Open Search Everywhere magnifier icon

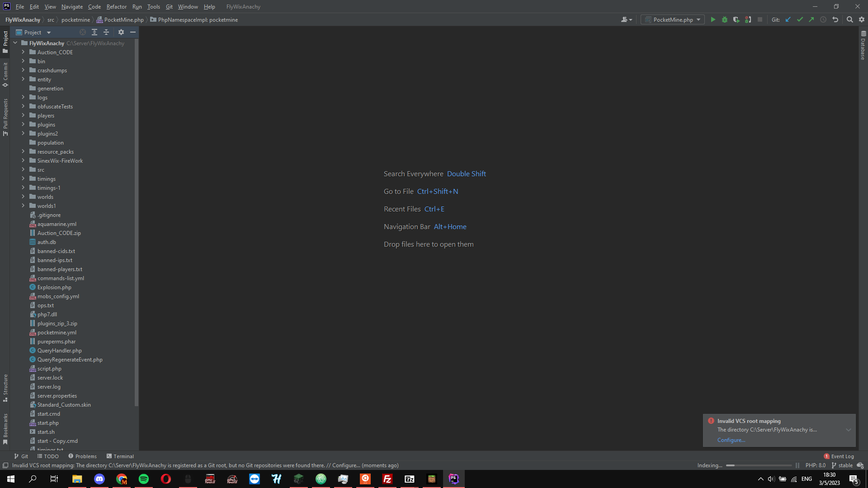pyautogui.click(x=849, y=19)
